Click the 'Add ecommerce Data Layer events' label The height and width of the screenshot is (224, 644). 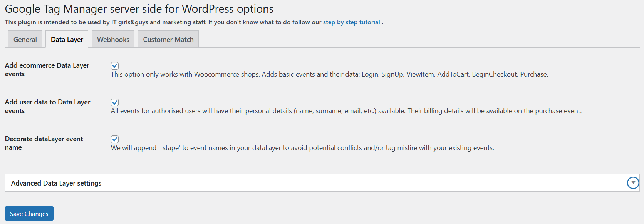click(x=47, y=70)
